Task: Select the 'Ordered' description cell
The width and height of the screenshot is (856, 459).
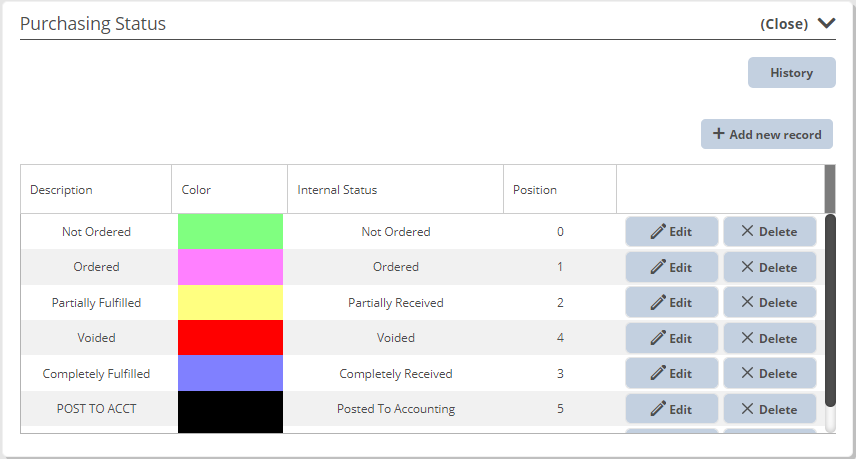Action: pyautogui.click(x=96, y=267)
